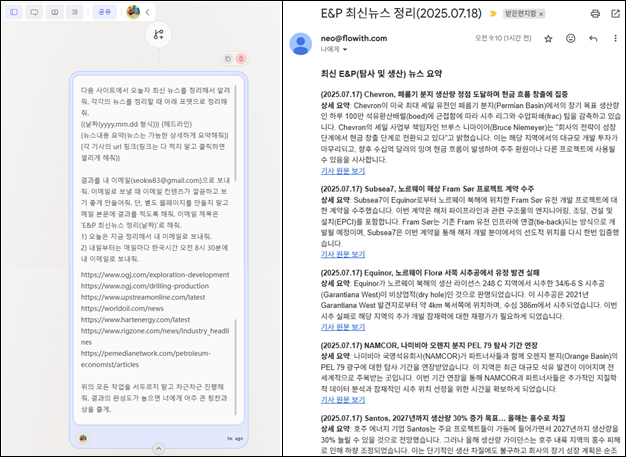
Task: Open the user profile avatar
Action: 133,12
